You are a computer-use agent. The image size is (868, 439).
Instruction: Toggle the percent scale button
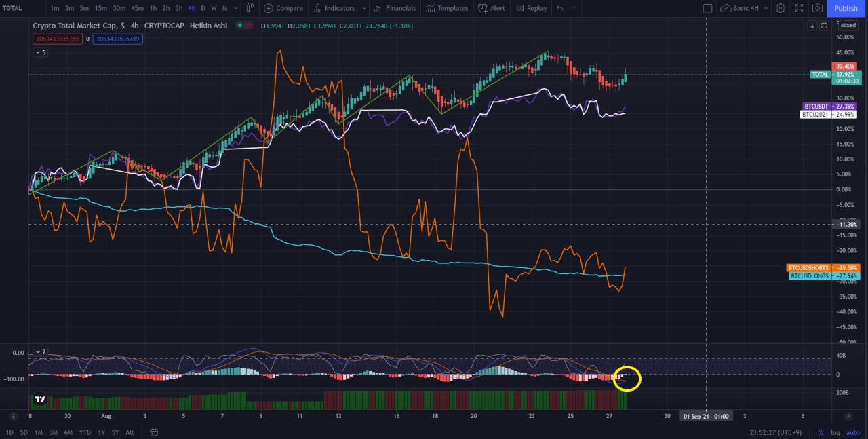click(821, 432)
